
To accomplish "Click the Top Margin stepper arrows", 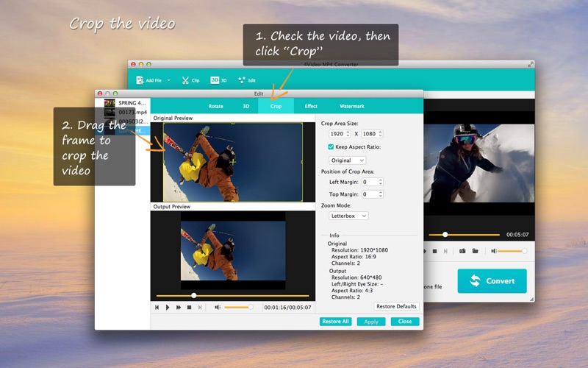I will 381,194.
